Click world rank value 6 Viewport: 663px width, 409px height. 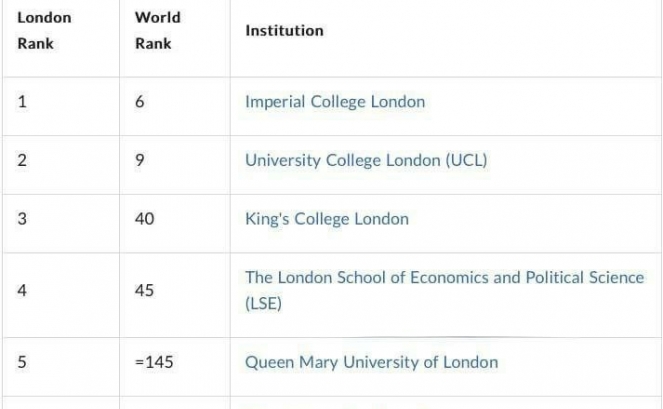[x=140, y=102]
